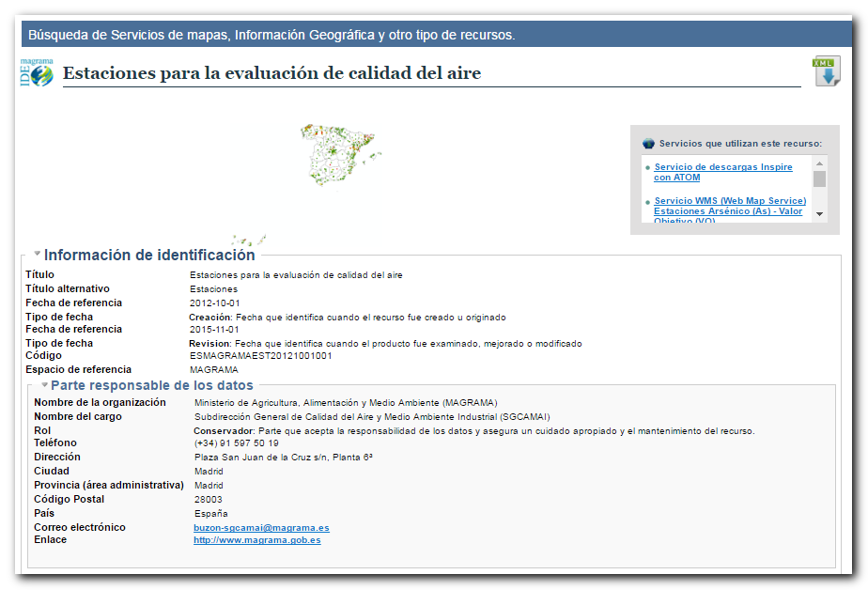Image resolution: width=868 pixels, height=590 pixels.
Task: Collapse 'Parte responsable de los datos' section
Action: point(44,384)
